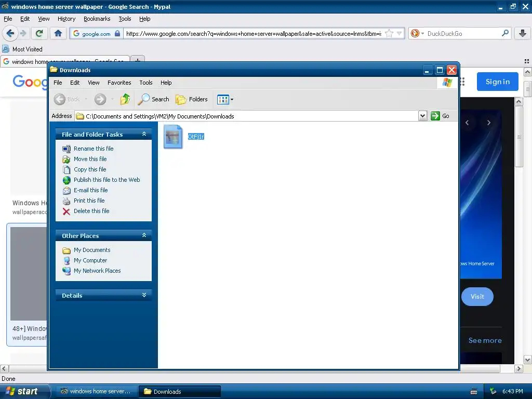
Task: Open the View menu in Downloads window
Action: click(x=94, y=83)
